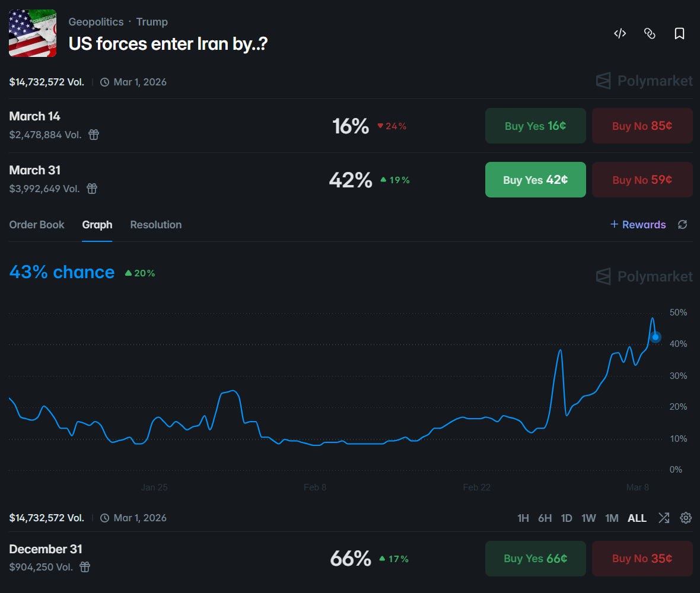Open the + Rewards link
The height and width of the screenshot is (593, 700).
coord(638,225)
